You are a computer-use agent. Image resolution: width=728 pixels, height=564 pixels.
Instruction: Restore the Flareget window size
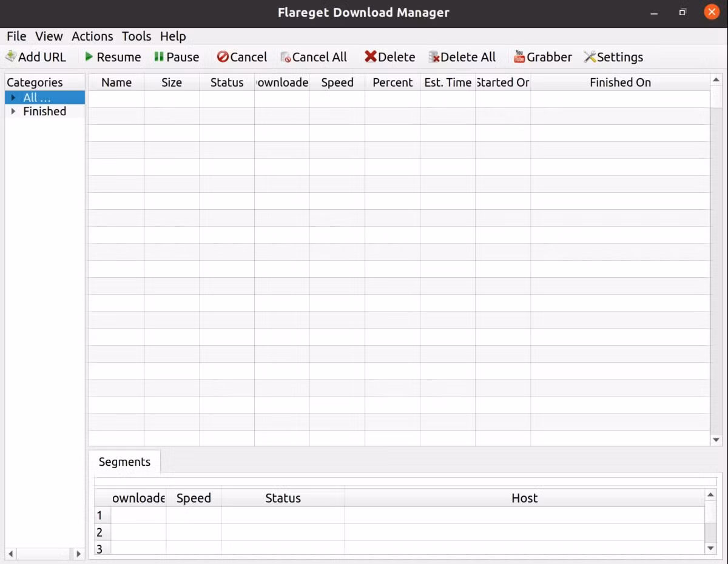pyautogui.click(x=682, y=12)
